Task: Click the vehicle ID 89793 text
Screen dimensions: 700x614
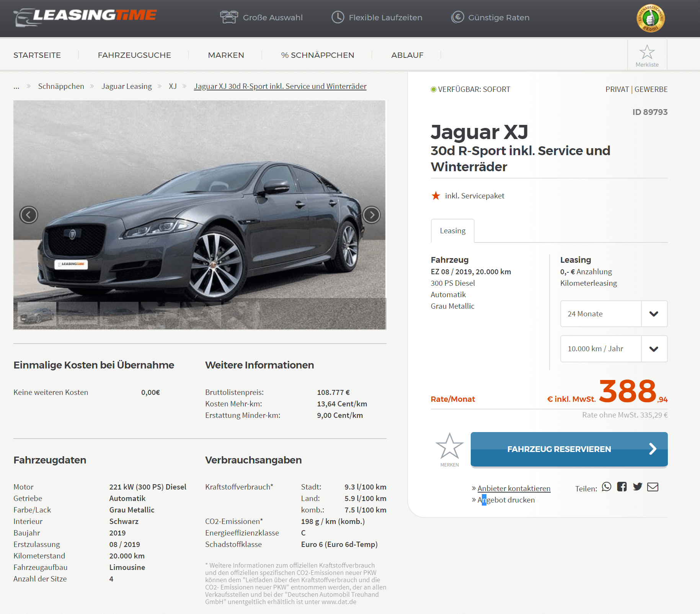Action: pos(650,112)
